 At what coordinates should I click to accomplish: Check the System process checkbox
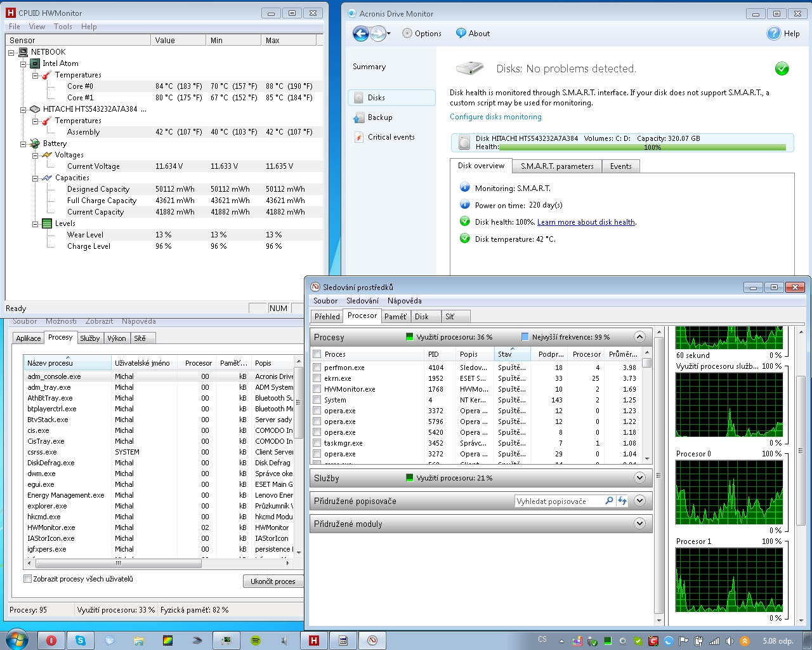(x=317, y=400)
